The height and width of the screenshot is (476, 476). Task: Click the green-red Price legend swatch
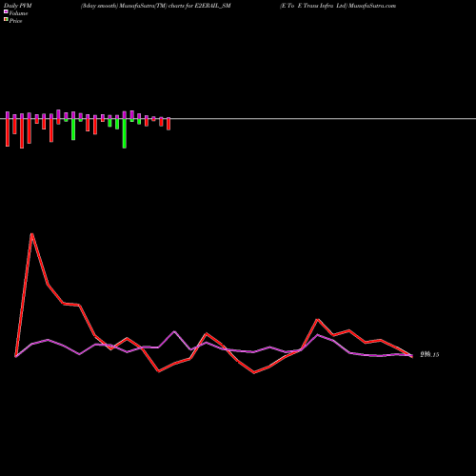point(6,20)
